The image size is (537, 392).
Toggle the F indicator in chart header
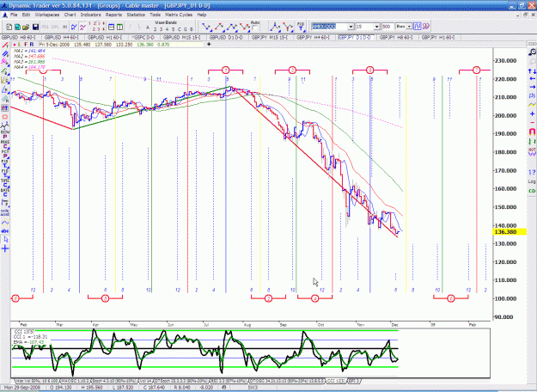tap(26, 45)
